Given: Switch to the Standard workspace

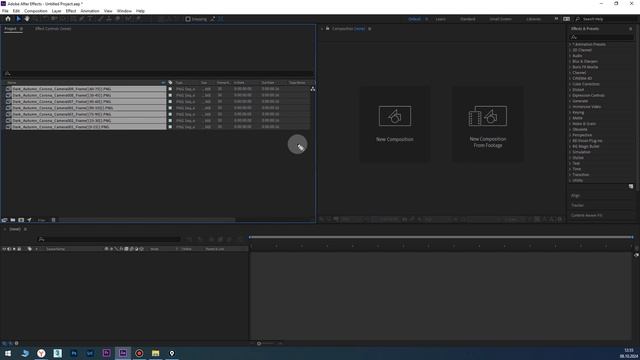Looking at the screenshot, I should tap(468, 19).
